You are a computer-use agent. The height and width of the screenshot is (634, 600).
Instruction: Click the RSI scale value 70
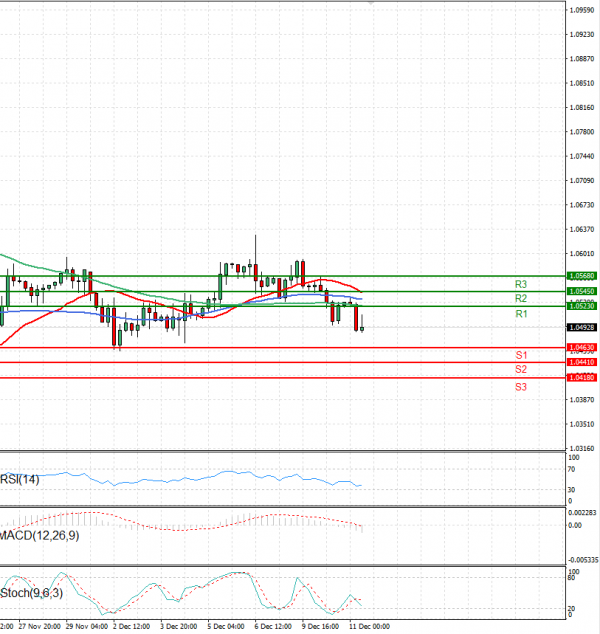click(571, 469)
